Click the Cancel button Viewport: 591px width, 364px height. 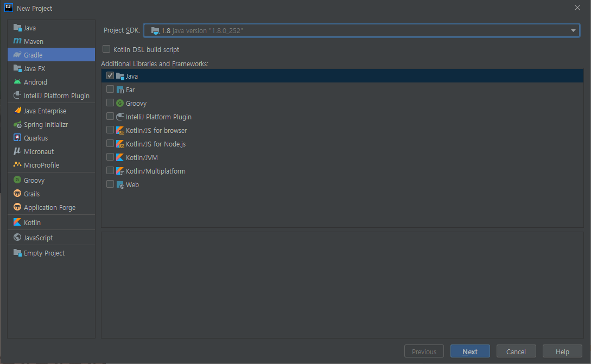click(516, 351)
